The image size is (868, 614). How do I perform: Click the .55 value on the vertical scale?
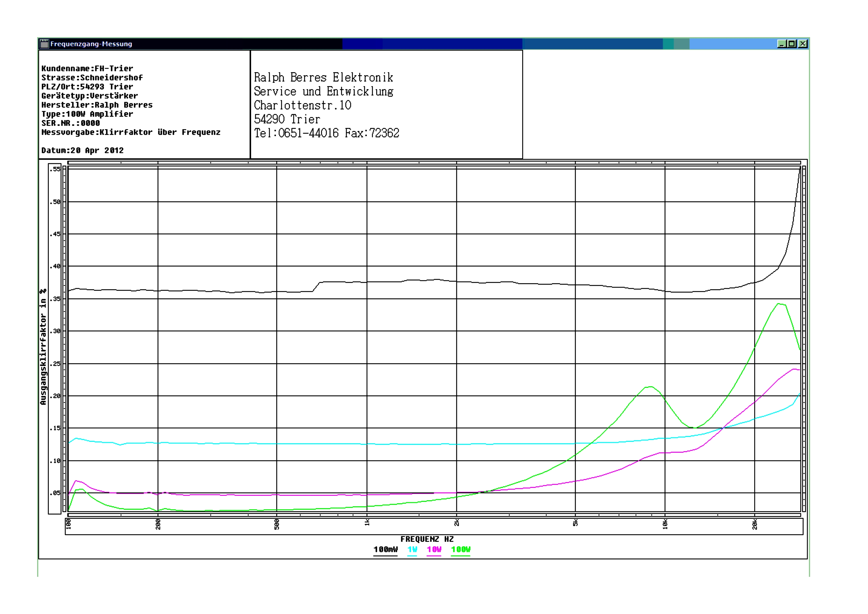[55, 169]
